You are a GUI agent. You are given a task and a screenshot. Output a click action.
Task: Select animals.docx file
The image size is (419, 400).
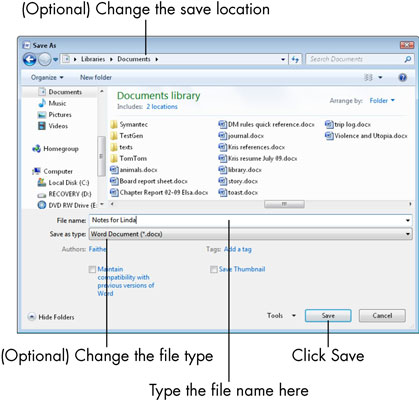pyautogui.click(x=134, y=170)
